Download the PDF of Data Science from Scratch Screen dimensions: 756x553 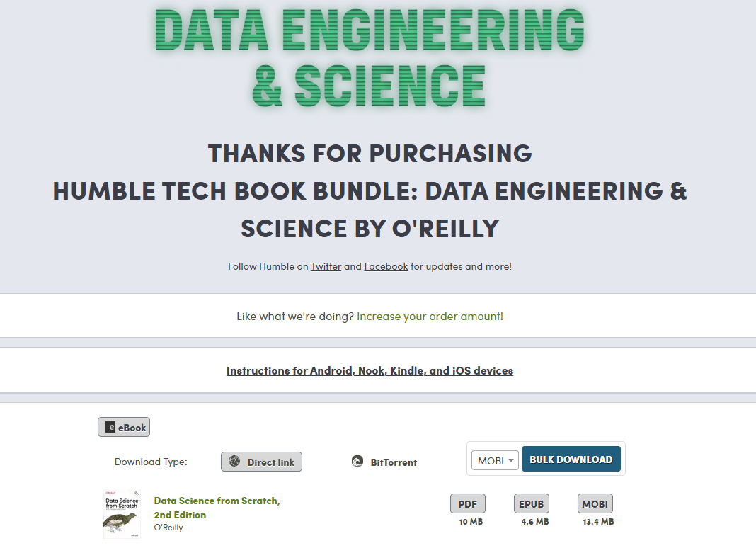(x=467, y=504)
